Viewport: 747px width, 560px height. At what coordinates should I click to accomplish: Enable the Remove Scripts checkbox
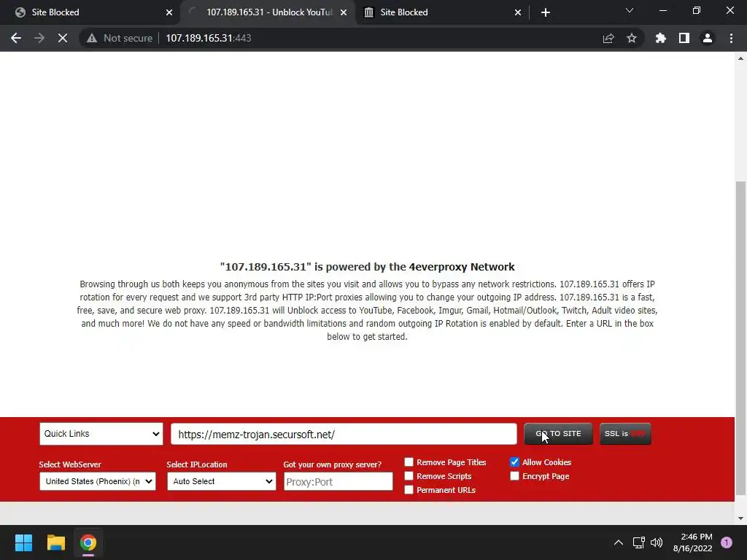409,475
